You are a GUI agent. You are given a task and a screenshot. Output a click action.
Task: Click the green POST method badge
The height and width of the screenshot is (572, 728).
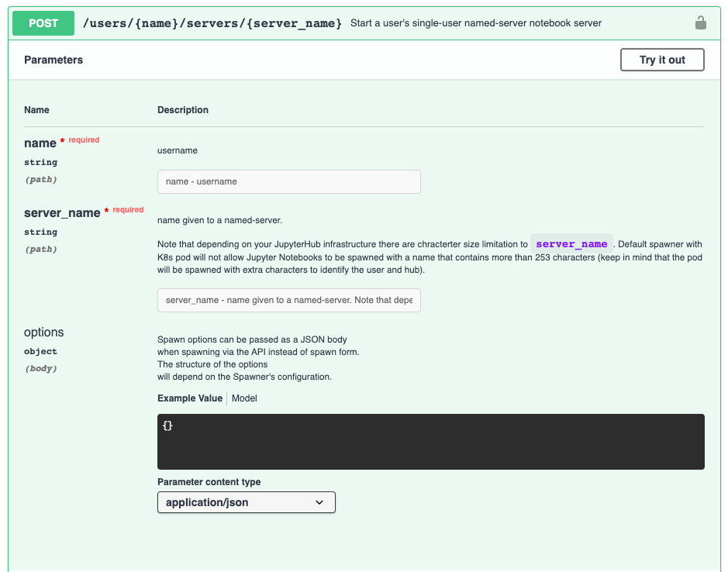[43, 23]
